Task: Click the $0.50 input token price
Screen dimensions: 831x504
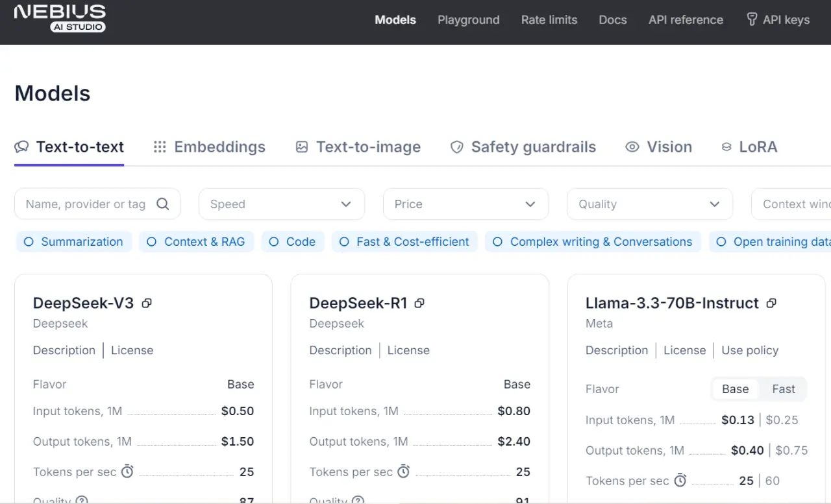Action: click(x=238, y=411)
